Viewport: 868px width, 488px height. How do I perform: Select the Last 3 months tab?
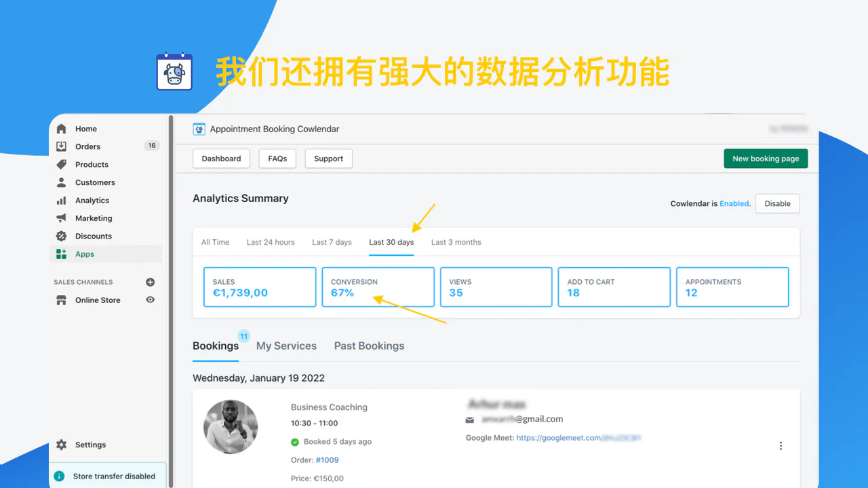pyautogui.click(x=456, y=242)
